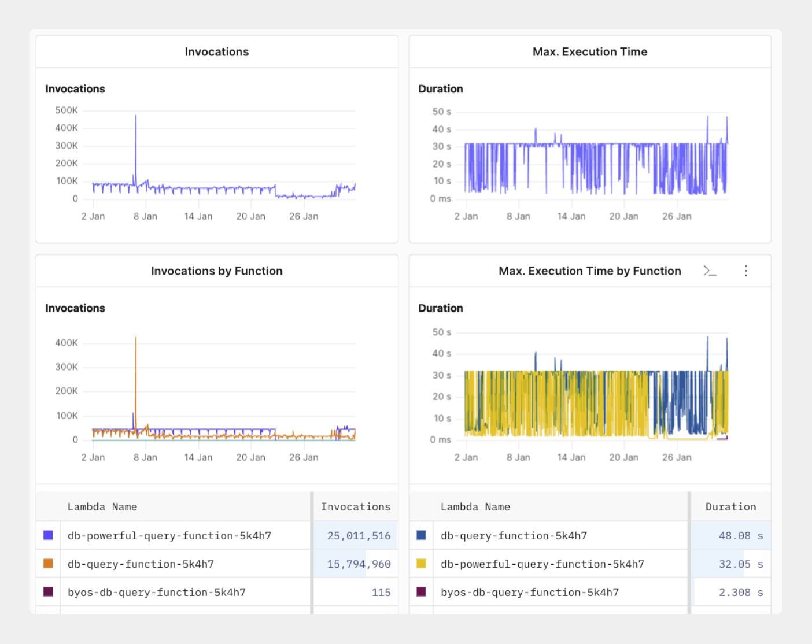Open the Max. Execution Time by Function panel title
This screenshot has height=644, width=812.
589,271
